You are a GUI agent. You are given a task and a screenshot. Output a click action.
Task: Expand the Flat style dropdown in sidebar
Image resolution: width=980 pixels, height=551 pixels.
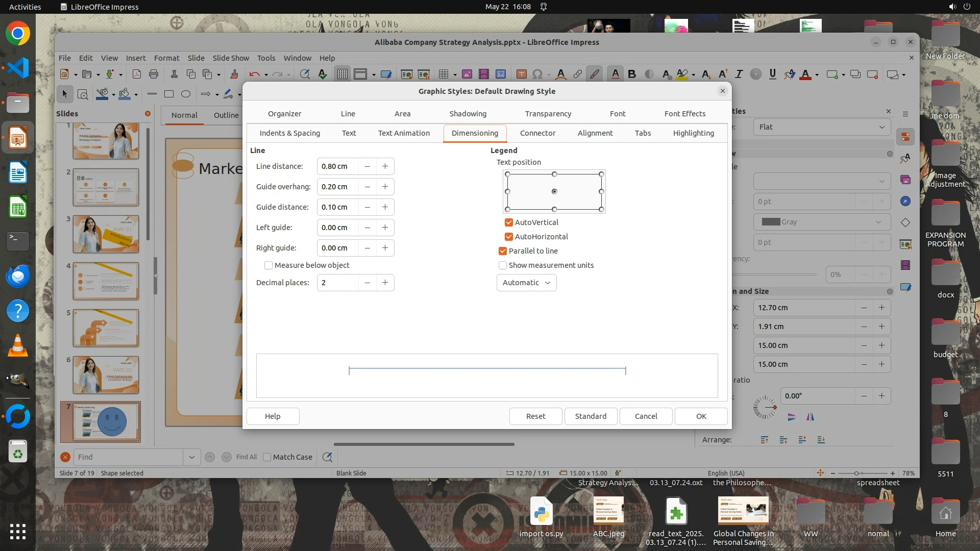tap(822, 127)
